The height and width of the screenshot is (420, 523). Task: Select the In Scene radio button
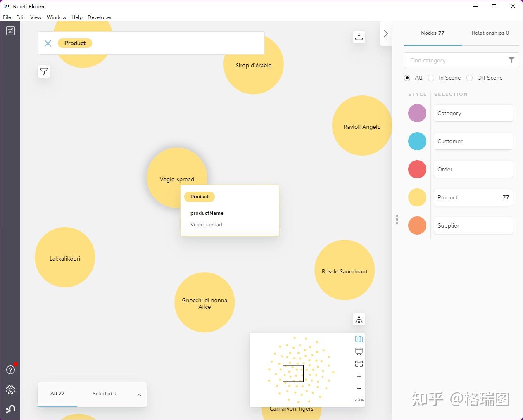(x=431, y=78)
